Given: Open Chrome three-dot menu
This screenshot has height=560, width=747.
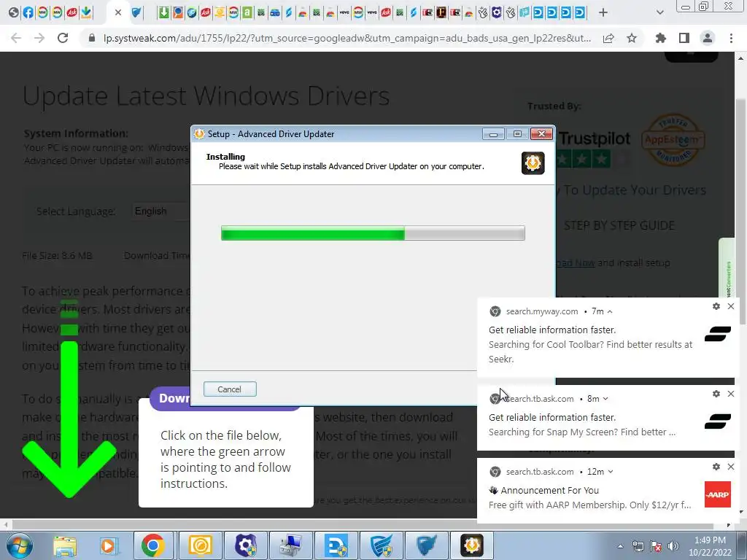Looking at the screenshot, I should pyautogui.click(x=731, y=38).
